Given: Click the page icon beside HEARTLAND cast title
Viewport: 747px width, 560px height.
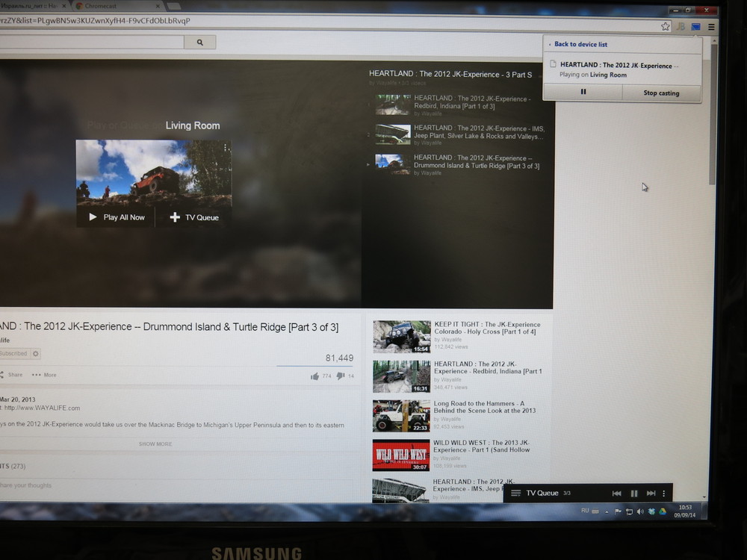Looking at the screenshot, I should pyautogui.click(x=553, y=64).
